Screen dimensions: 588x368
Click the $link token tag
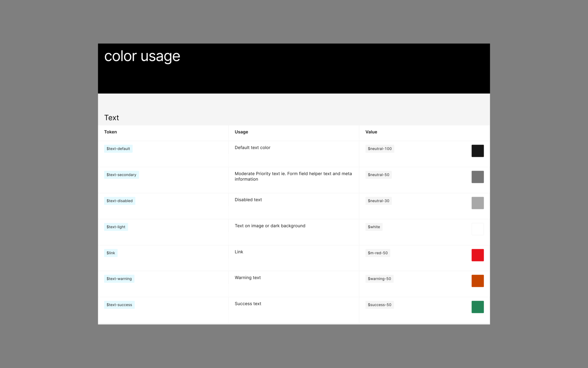(111, 253)
